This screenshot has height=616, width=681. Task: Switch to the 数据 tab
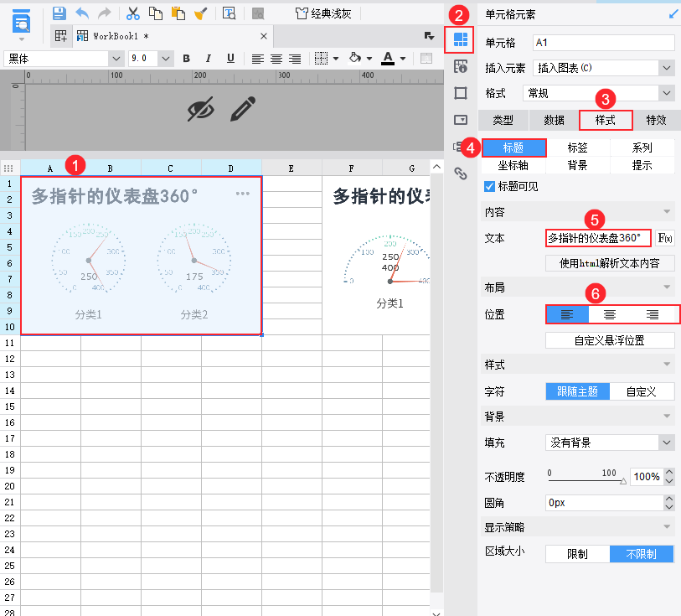click(555, 120)
